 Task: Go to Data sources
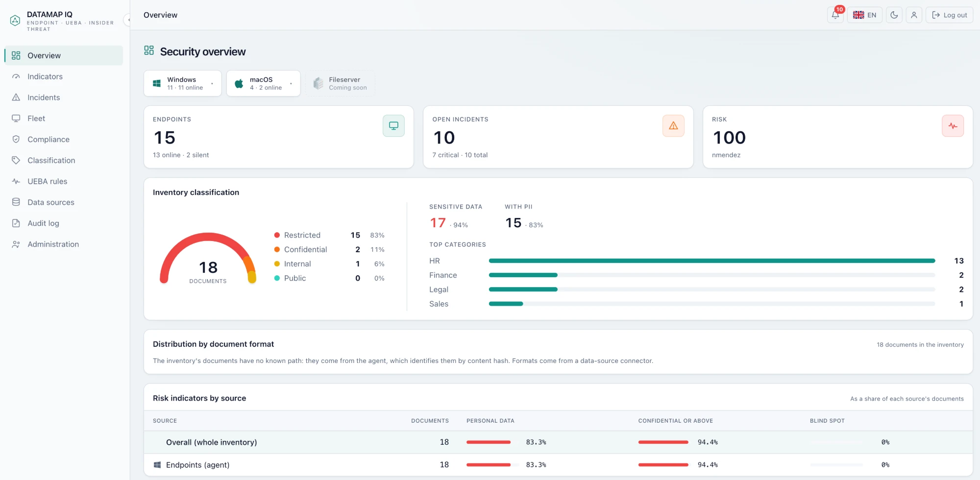[64, 202]
